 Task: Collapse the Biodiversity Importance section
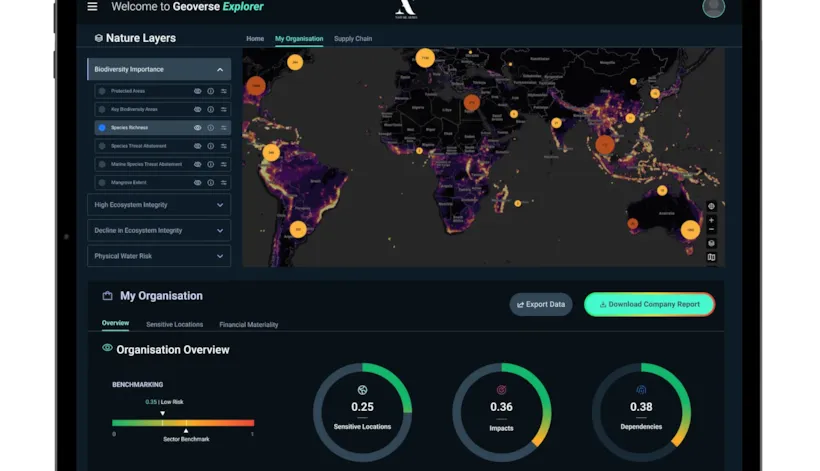(x=220, y=70)
